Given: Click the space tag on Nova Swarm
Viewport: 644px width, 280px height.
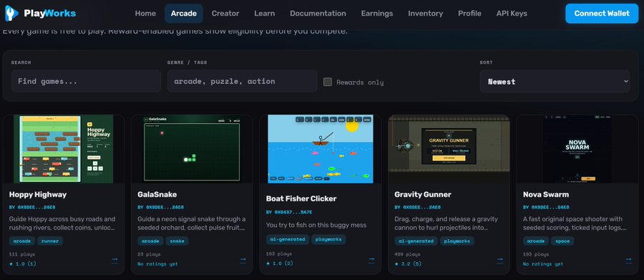Looking at the screenshot, I should (562, 241).
